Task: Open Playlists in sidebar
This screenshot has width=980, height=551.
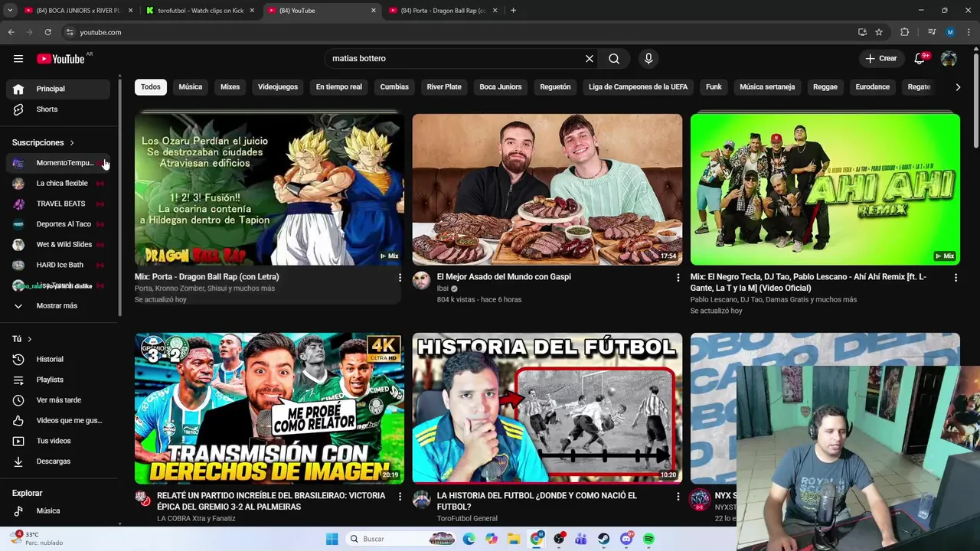Action: point(58,380)
